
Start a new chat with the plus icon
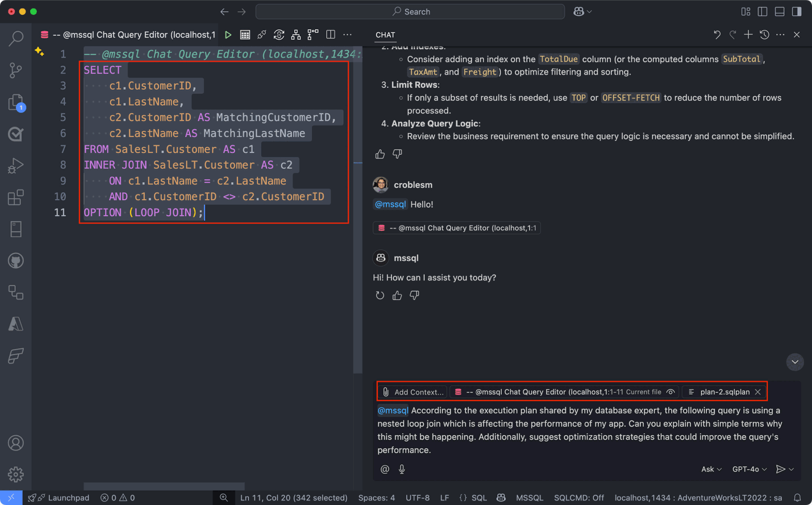(748, 34)
